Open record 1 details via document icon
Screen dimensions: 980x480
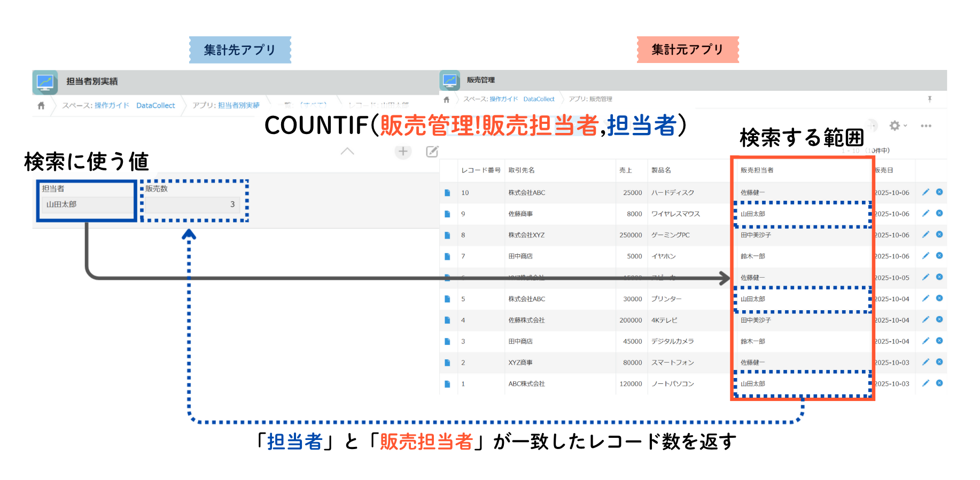click(447, 384)
